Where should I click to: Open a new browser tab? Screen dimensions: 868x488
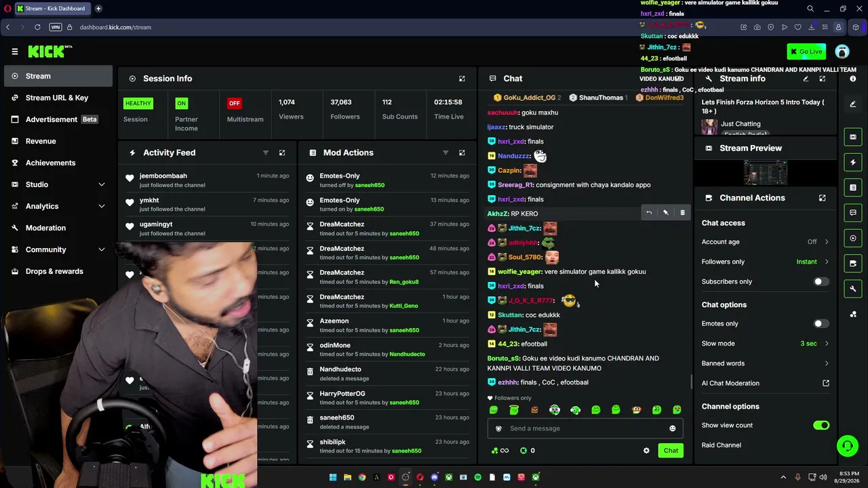tap(98, 9)
